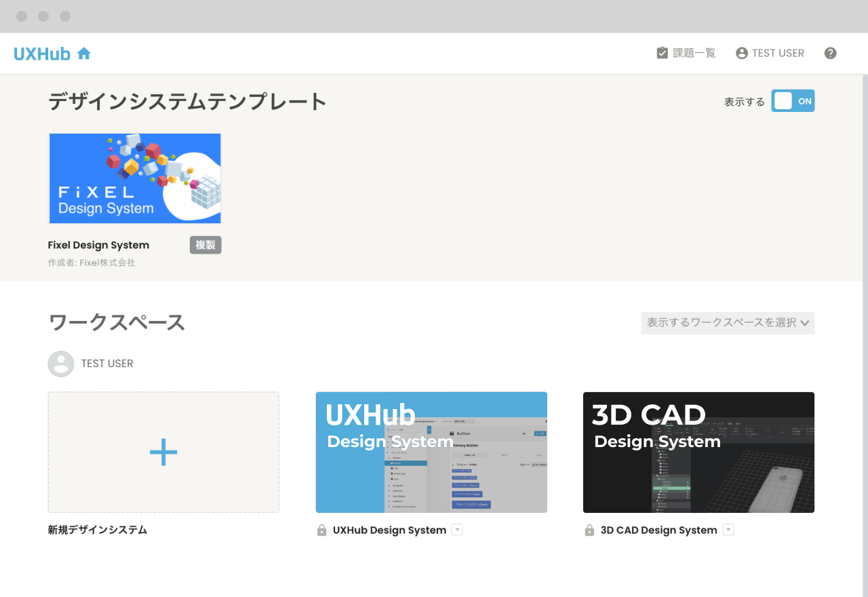Click the person icon next to TEST USER

[x=741, y=53]
